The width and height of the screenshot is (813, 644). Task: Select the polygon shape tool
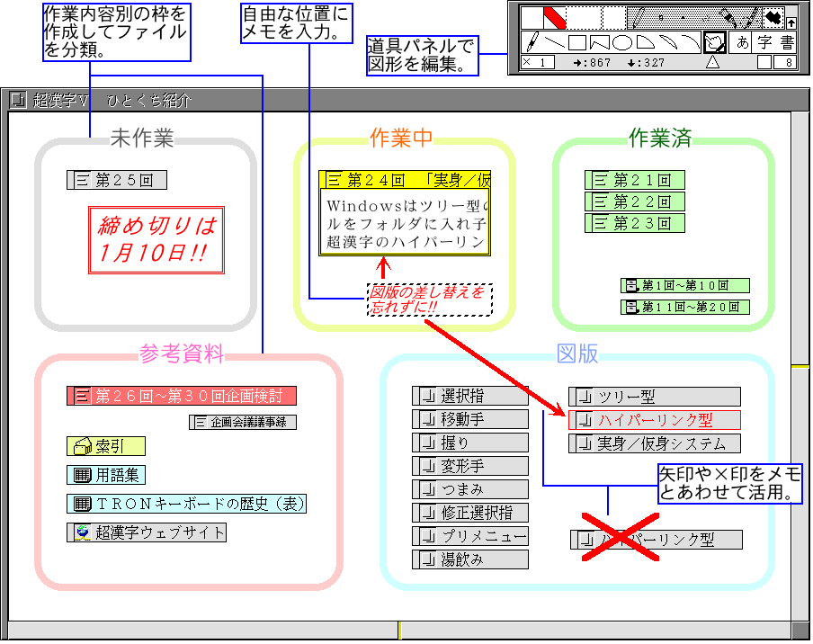(600, 42)
